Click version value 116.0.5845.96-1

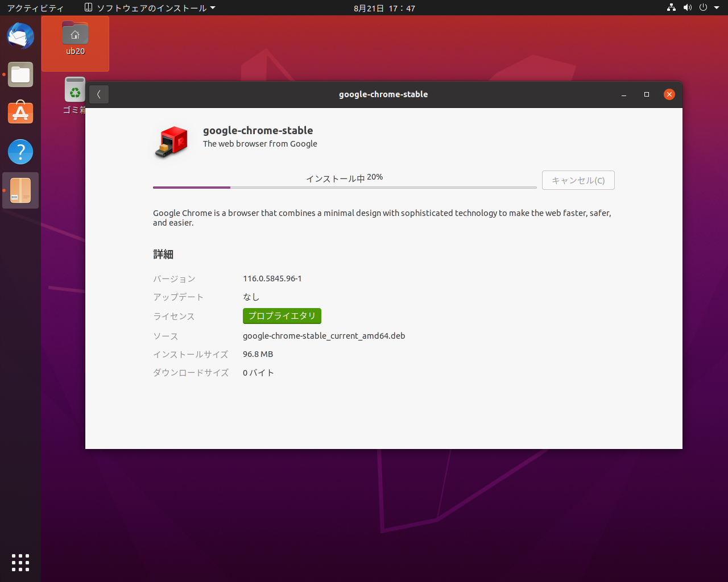pyautogui.click(x=272, y=278)
